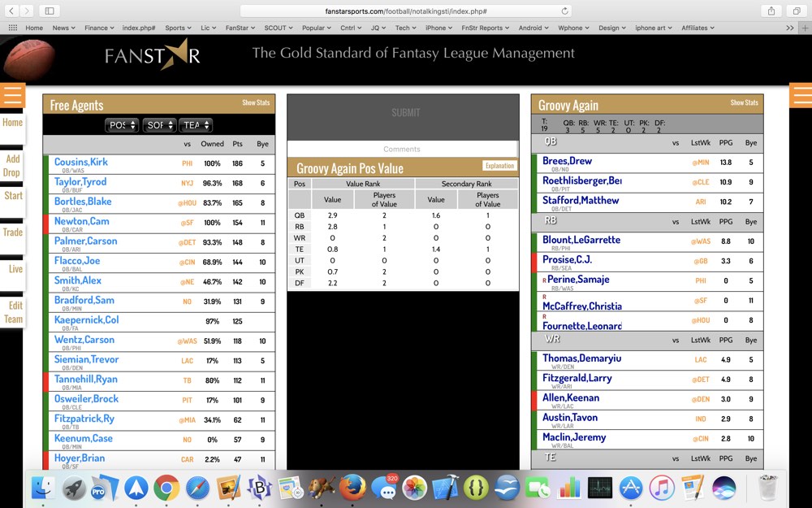Screen dimensions: 812x508
Task: Open Activity Monitor in the Dock
Action: point(600,488)
